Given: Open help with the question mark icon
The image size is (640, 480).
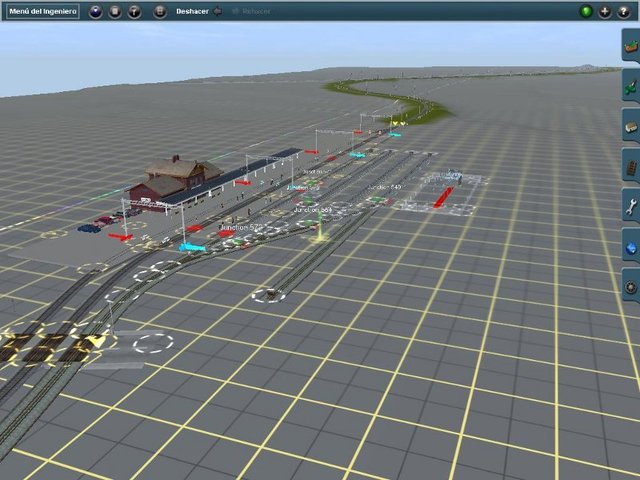Looking at the screenshot, I should tap(624, 11).
